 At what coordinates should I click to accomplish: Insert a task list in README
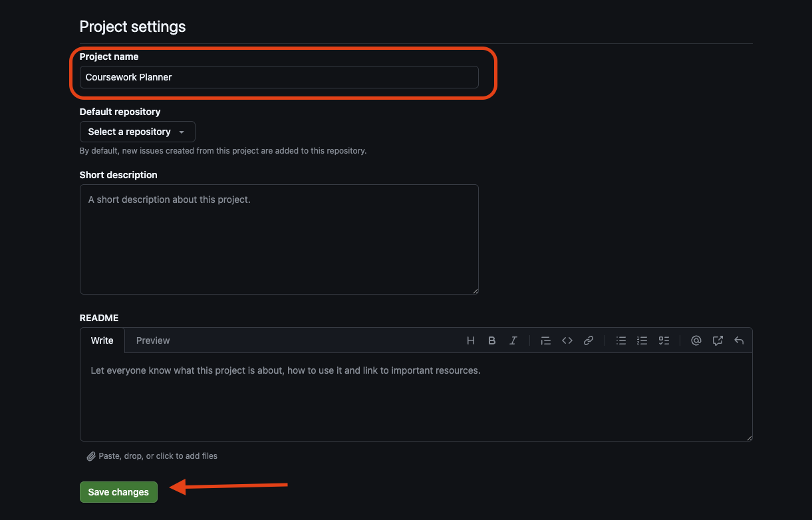coord(664,340)
